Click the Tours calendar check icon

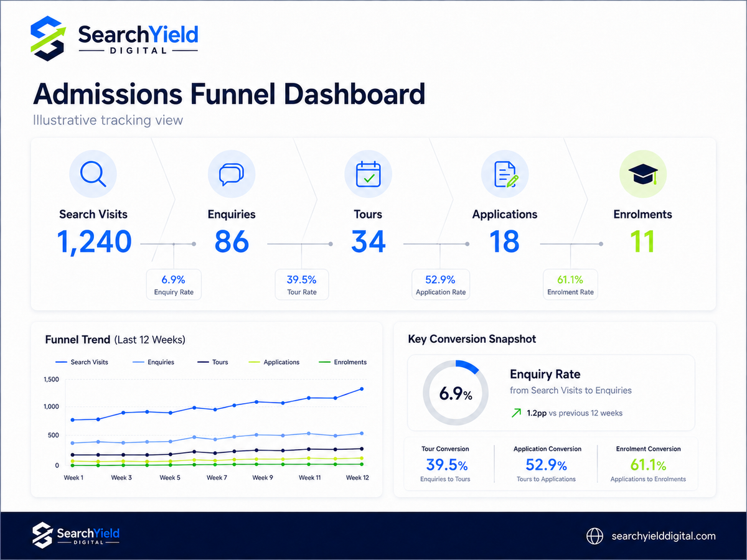pyautogui.click(x=368, y=174)
